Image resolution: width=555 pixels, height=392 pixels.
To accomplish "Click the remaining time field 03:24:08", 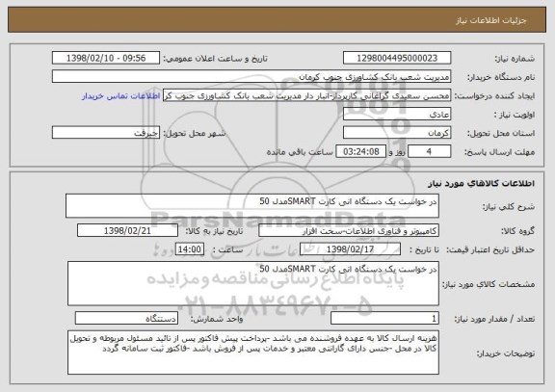I will tap(360, 151).
